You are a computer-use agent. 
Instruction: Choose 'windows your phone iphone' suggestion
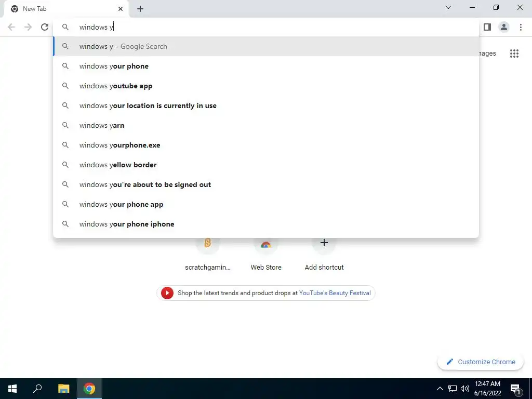266,224
